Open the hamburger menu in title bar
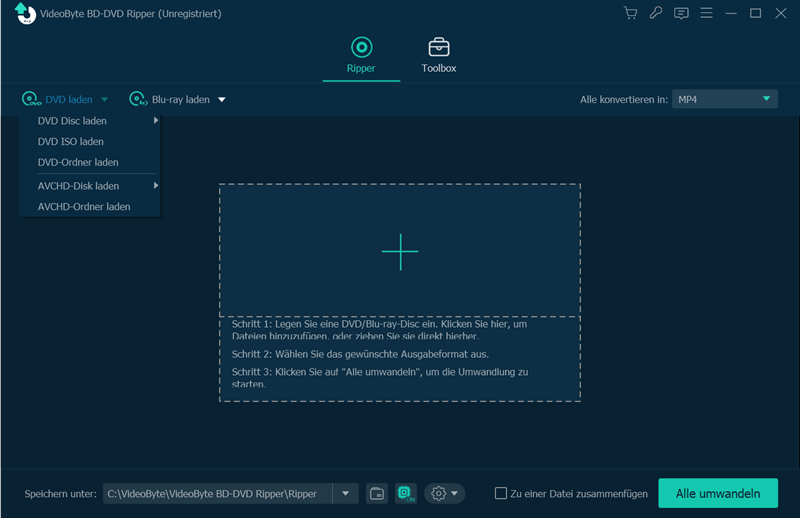The width and height of the screenshot is (800, 518). pyautogui.click(x=707, y=13)
